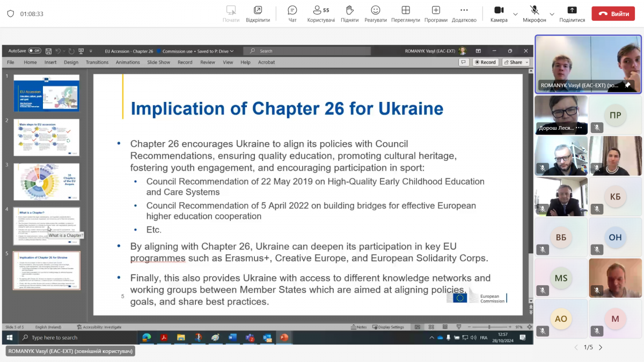Raise your hand in the meeting

tap(349, 14)
